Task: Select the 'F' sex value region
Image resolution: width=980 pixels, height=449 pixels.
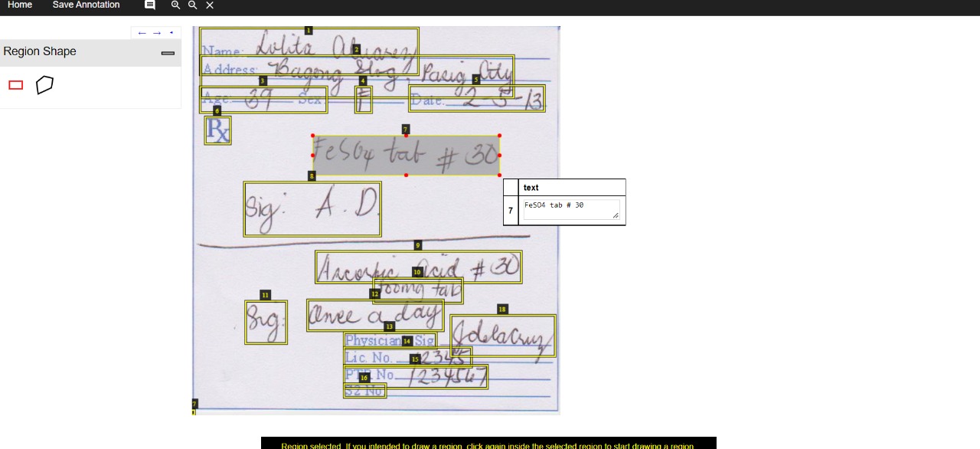Action: [x=363, y=100]
